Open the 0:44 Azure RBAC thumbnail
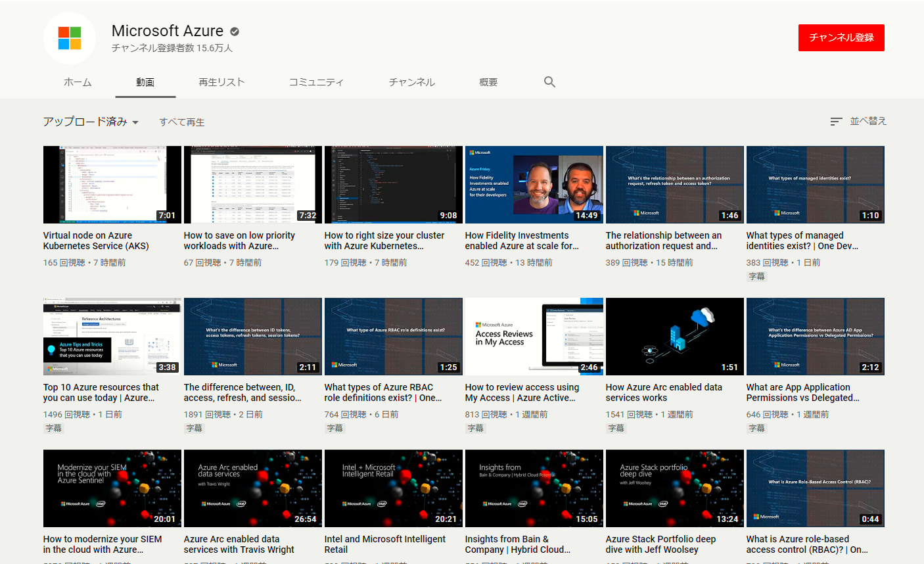Screen dimensions: 924x564 click(816, 488)
